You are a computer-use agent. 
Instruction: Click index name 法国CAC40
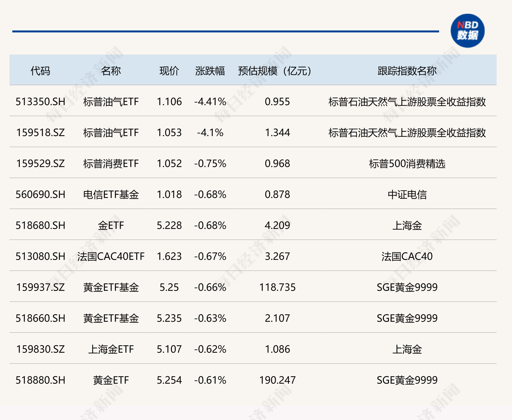click(407, 256)
